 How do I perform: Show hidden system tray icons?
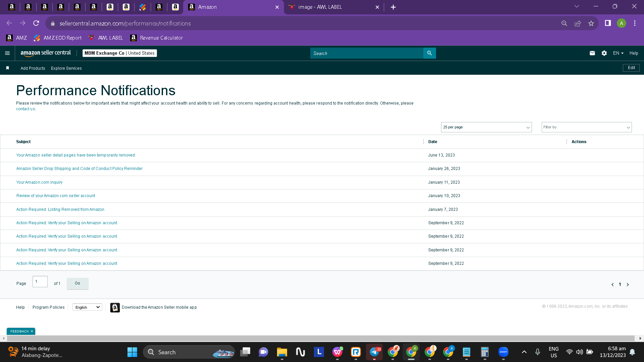coord(524,352)
